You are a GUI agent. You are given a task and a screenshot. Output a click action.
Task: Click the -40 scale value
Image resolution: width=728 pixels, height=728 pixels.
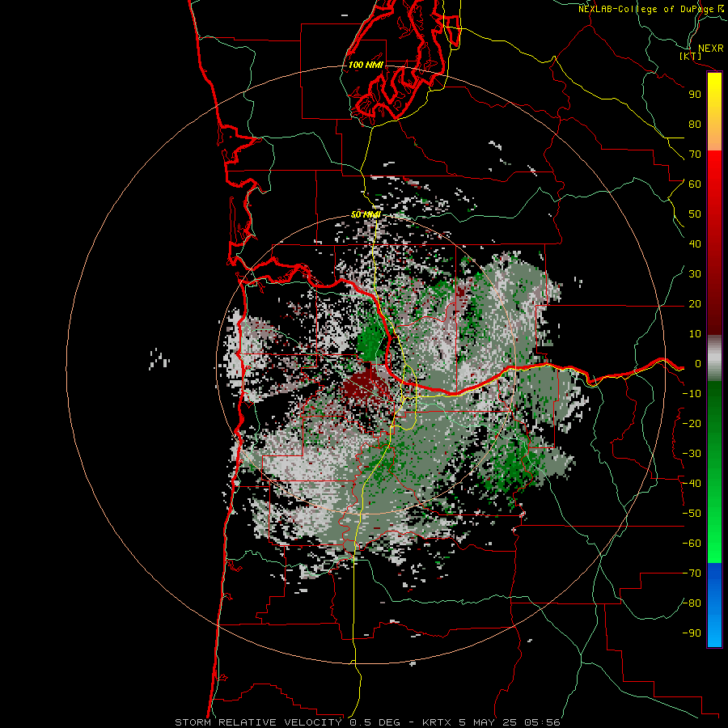click(692, 484)
